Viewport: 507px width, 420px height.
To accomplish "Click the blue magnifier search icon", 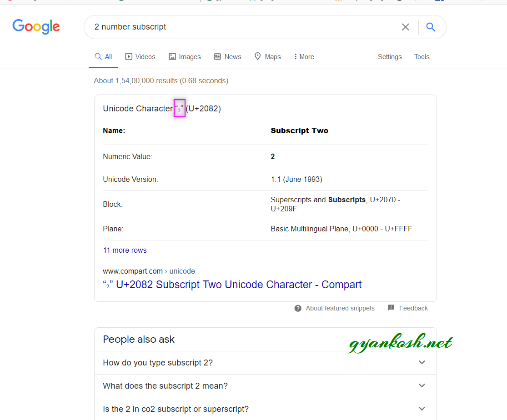I will [x=430, y=27].
